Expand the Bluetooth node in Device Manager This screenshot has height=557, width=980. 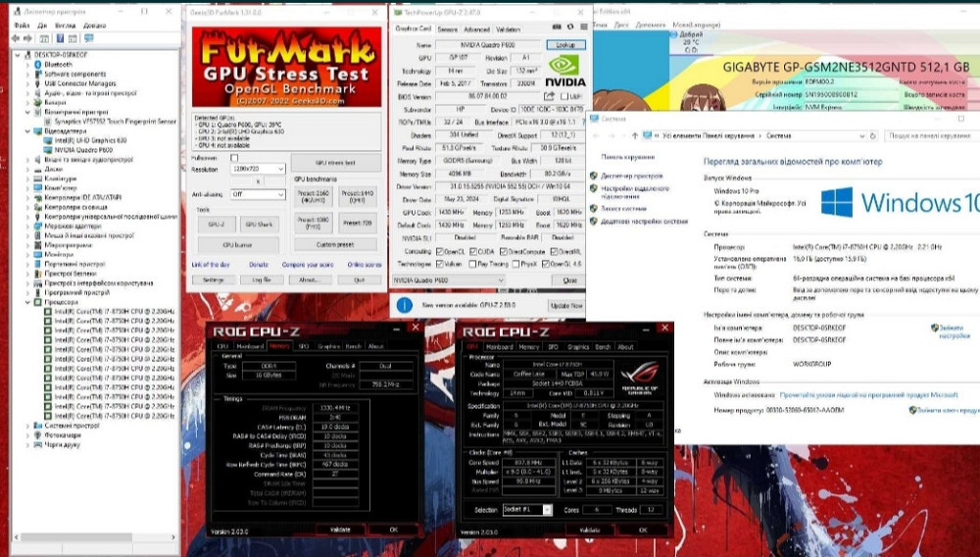point(26,65)
